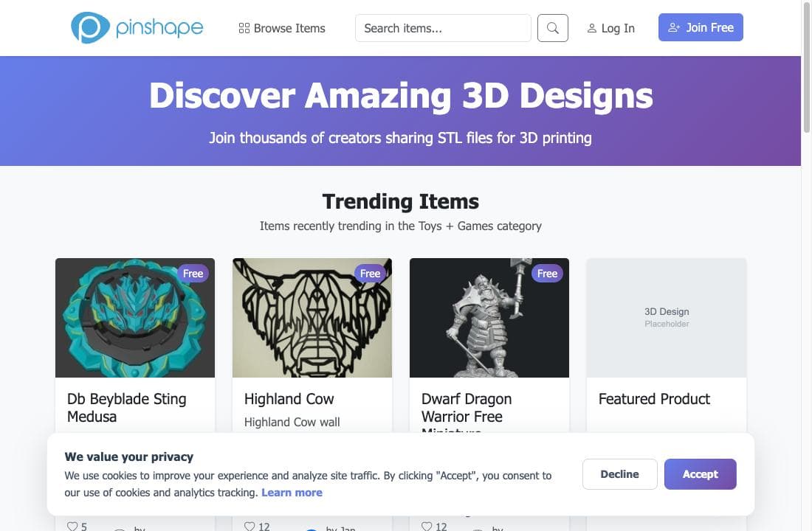The width and height of the screenshot is (812, 531).
Task: Click the Join Free button
Action: (701, 27)
